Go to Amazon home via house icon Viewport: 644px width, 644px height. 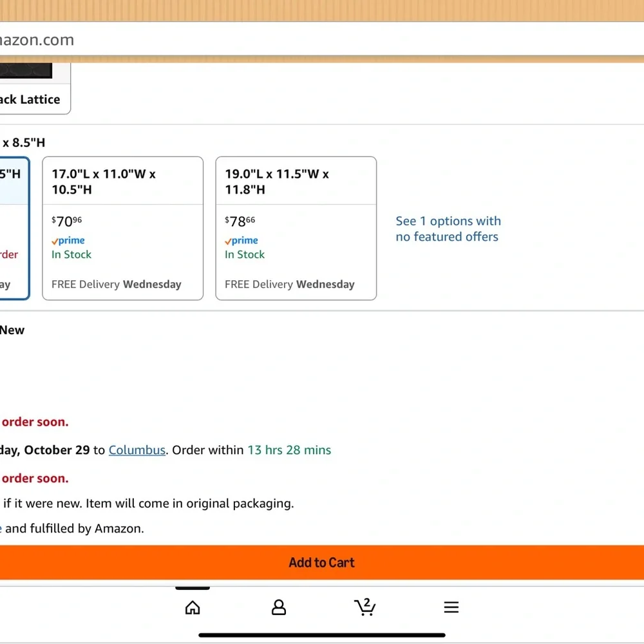click(x=192, y=607)
